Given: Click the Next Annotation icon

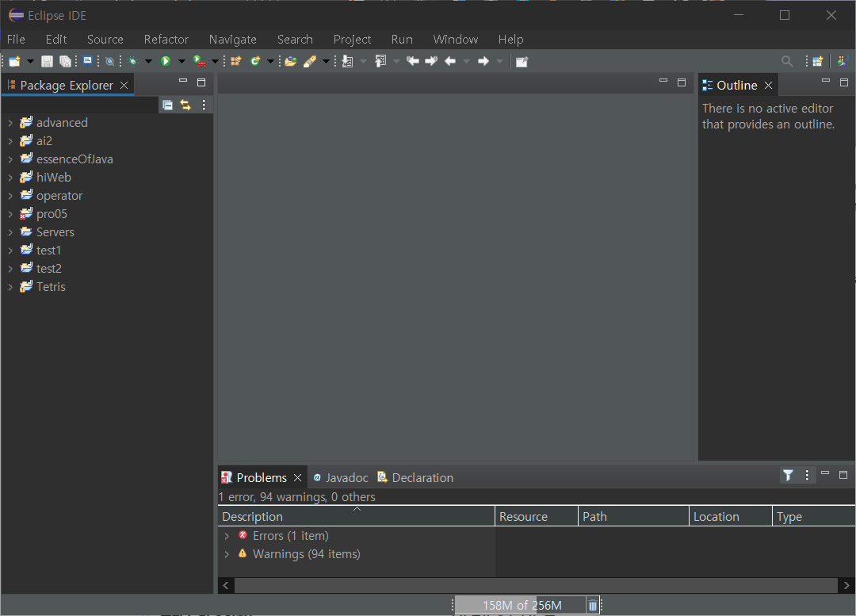Looking at the screenshot, I should coord(347,61).
